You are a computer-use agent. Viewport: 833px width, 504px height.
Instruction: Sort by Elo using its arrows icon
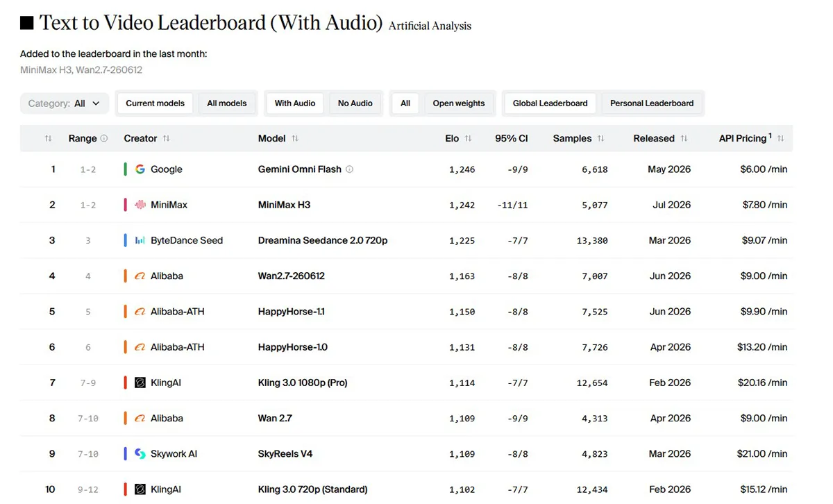[468, 138]
